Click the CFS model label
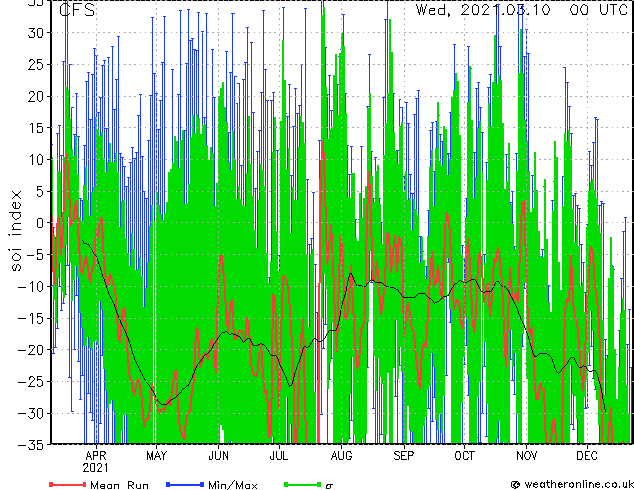The height and width of the screenshot is (490, 634). pyautogui.click(x=77, y=10)
